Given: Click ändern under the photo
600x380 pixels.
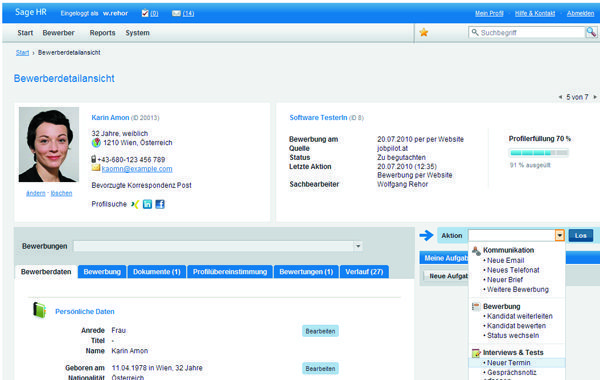Looking at the screenshot, I should pyautogui.click(x=36, y=193).
